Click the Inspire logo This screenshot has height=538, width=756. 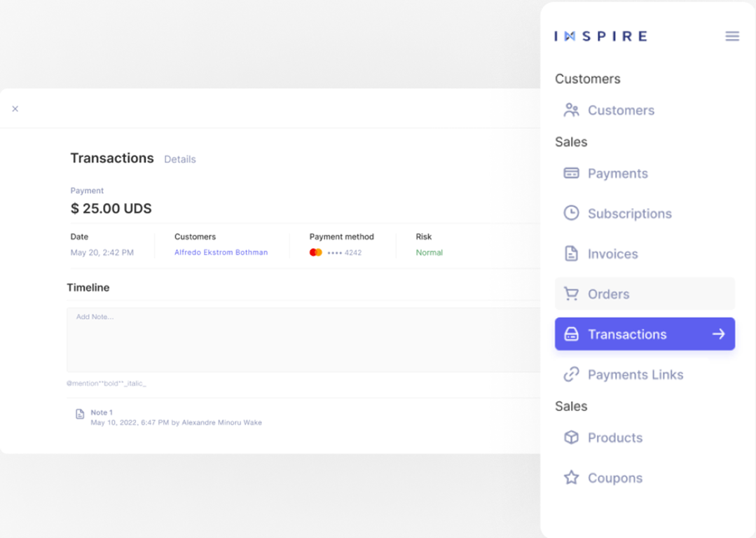tap(600, 36)
